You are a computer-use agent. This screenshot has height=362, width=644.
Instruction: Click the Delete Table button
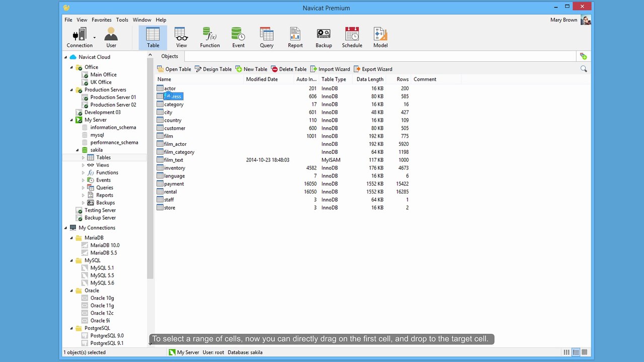(289, 69)
